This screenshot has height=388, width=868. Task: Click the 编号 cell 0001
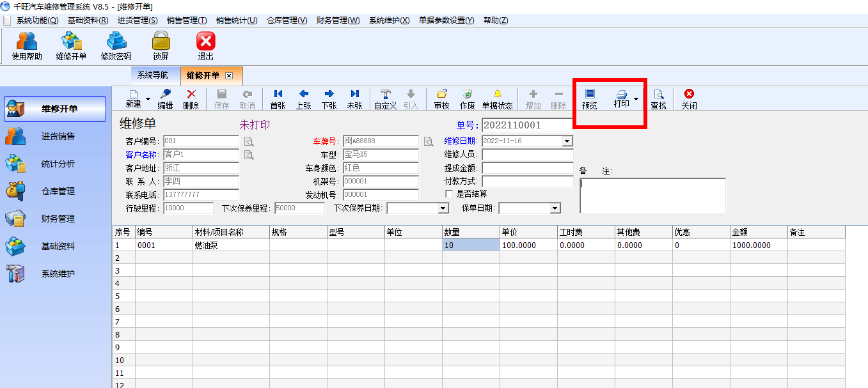[164, 245]
